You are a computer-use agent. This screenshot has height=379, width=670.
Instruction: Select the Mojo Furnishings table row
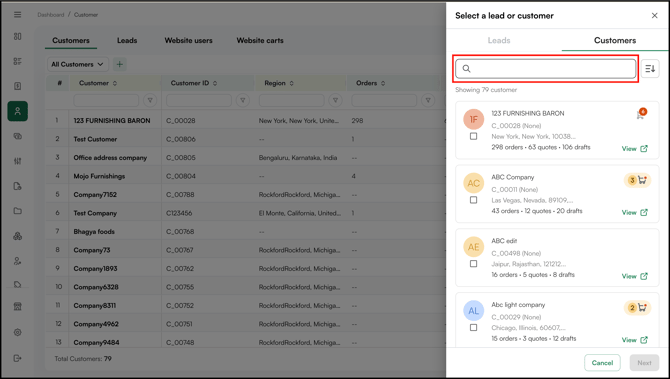pyautogui.click(x=246, y=176)
